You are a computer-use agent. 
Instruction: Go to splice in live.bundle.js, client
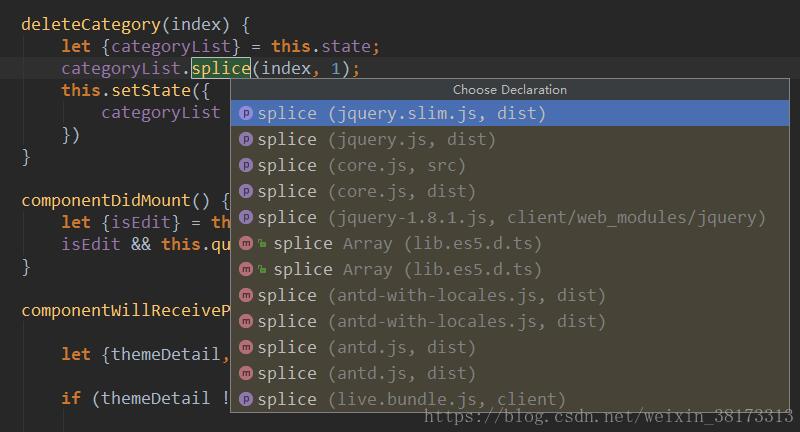(510, 399)
